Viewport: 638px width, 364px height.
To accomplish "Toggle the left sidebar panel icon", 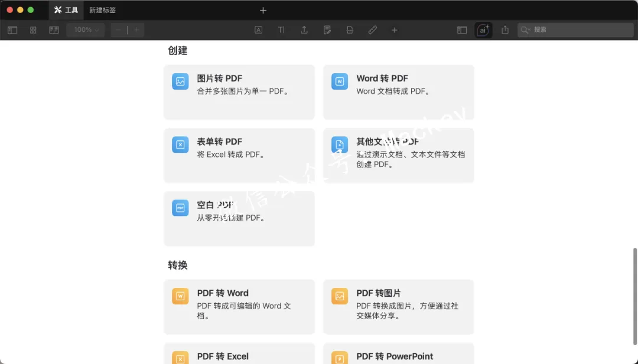I will tap(12, 30).
